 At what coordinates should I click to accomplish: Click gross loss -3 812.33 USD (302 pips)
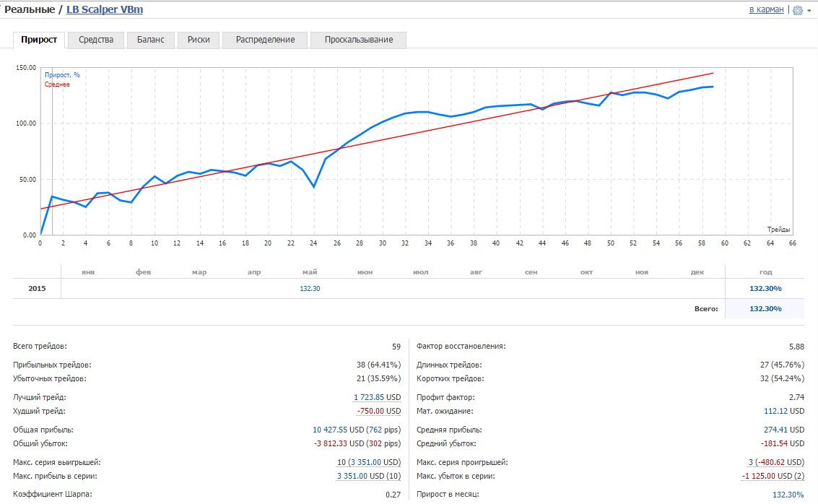pyautogui.click(x=357, y=443)
